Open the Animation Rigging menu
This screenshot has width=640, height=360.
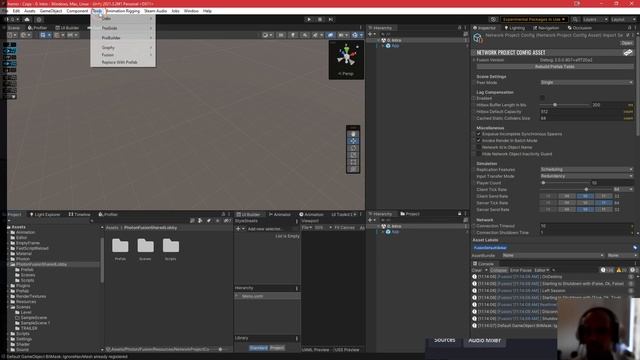(x=122, y=11)
